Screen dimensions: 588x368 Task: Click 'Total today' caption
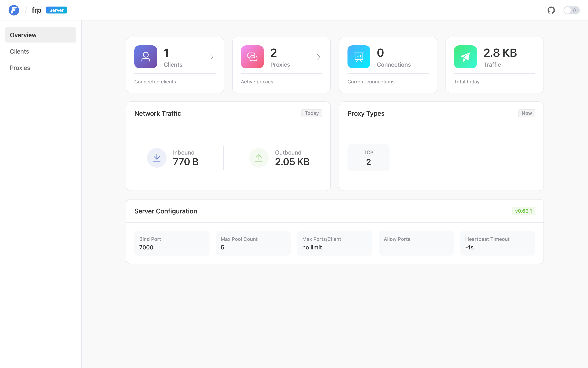tap(467, 82)
